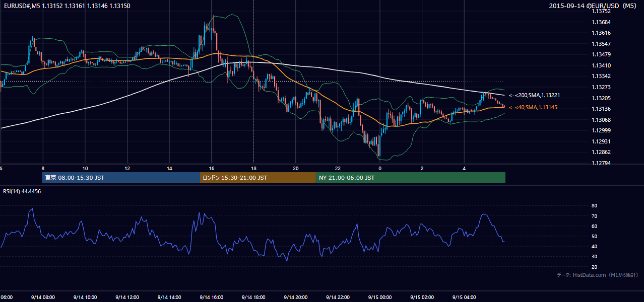
Task: Click price level 1.13410 on axis
Action: click(602, 65)
